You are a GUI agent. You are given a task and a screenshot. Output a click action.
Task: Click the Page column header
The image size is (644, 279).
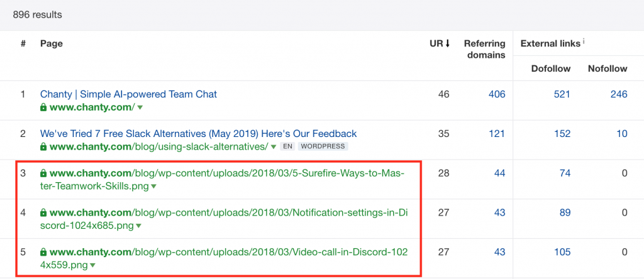coord(52,43)
